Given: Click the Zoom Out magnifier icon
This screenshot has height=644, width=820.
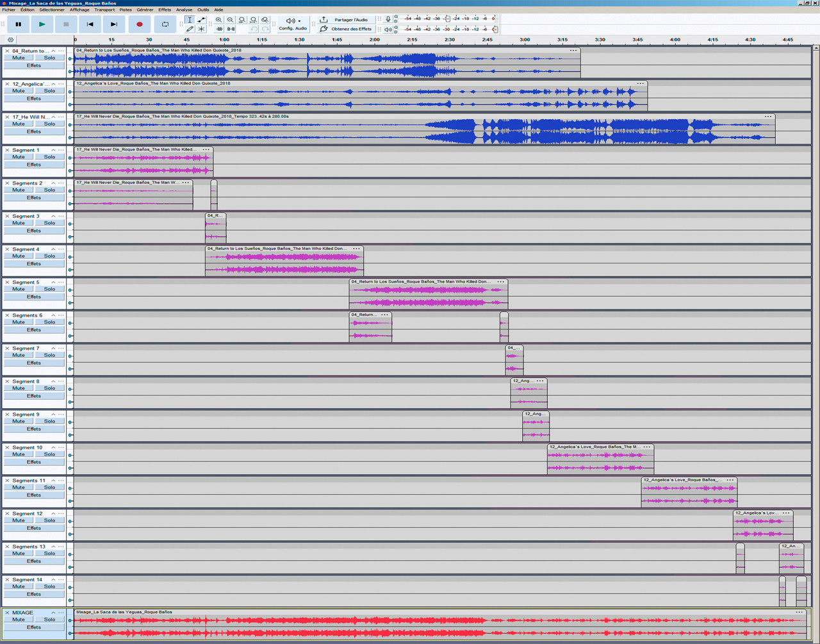Looking at the screenshot, I should click(x=230, y=20).
